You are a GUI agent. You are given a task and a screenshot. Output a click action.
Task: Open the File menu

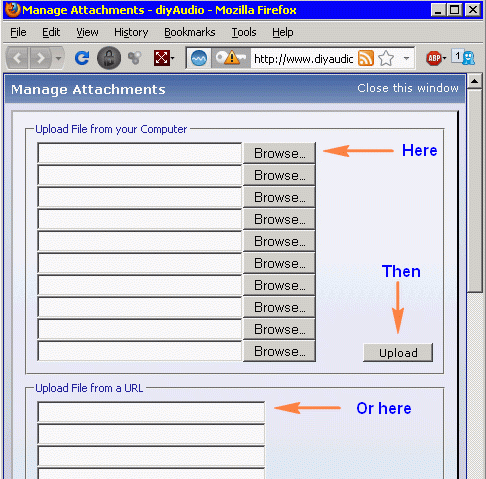(18, 32)
